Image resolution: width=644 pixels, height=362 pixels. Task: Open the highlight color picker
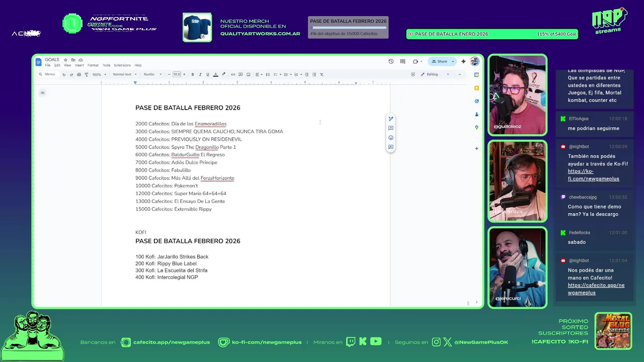click(223, 74)
